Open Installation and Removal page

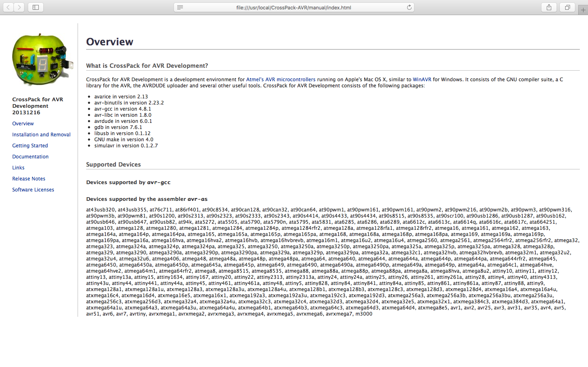click(x=41, y=135)
